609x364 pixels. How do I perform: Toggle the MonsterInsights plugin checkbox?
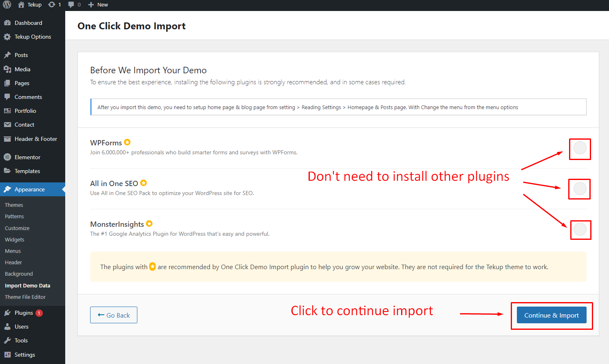tap(580, 229)
